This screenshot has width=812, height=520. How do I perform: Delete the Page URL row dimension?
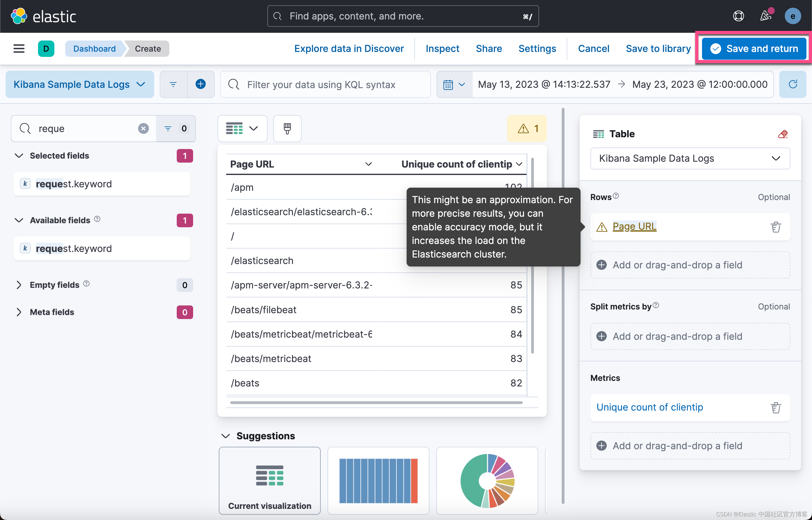coord(776,227)
